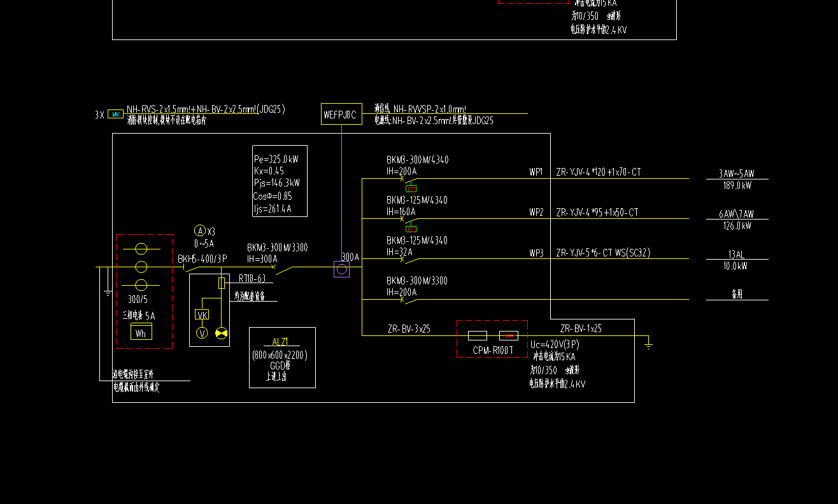Click the 备用 spare label
The image size is (838, 504).
click(737, 294)
